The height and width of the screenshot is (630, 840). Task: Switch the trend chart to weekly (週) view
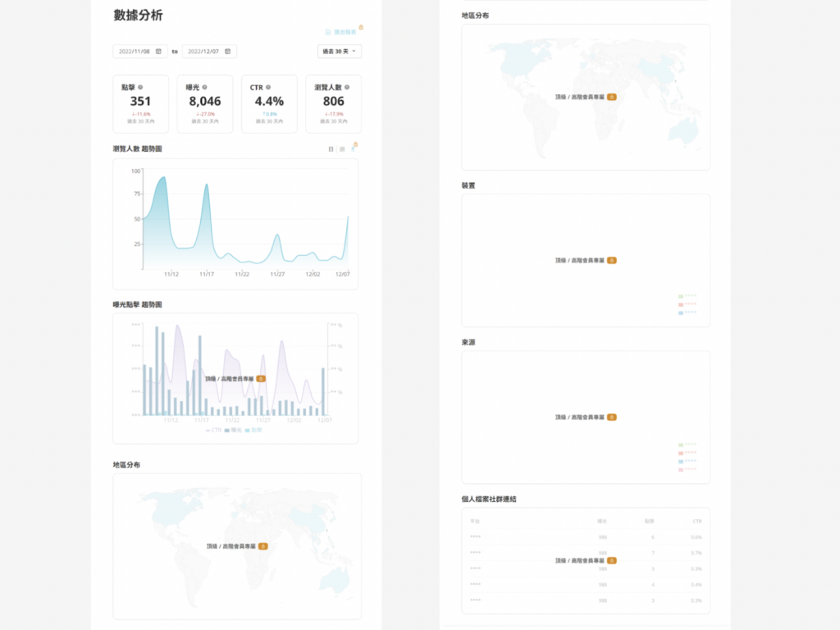(x=342, y=149)
